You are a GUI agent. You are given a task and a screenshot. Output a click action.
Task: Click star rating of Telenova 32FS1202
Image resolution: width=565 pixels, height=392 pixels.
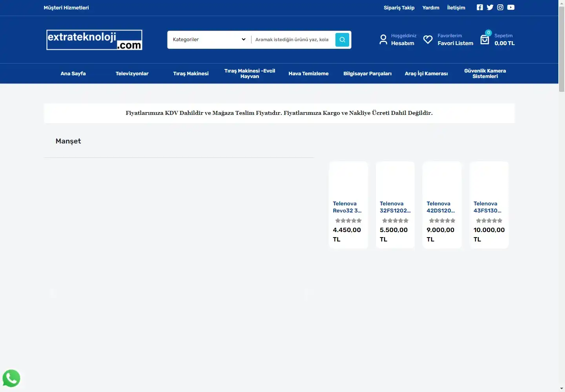click(x=395, y=221)
